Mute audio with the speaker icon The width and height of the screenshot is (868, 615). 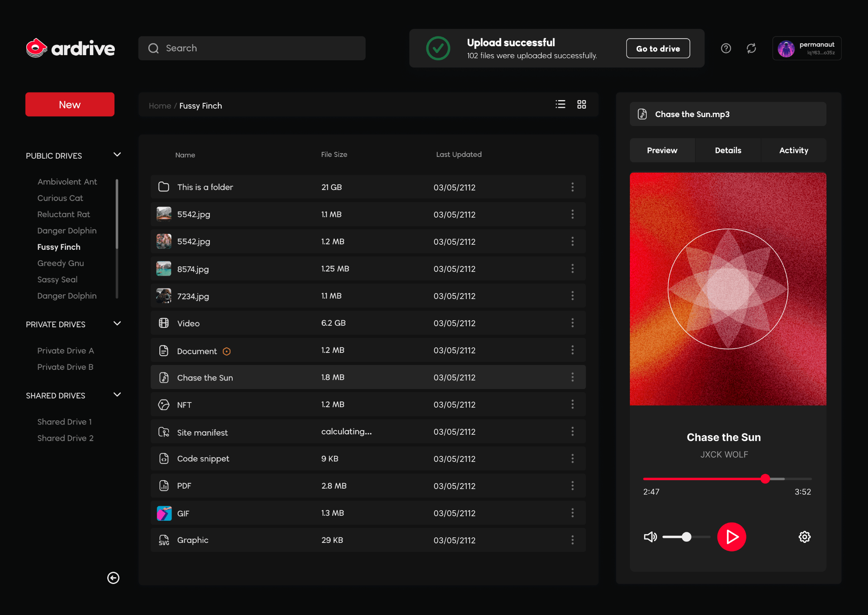(650, 537)
